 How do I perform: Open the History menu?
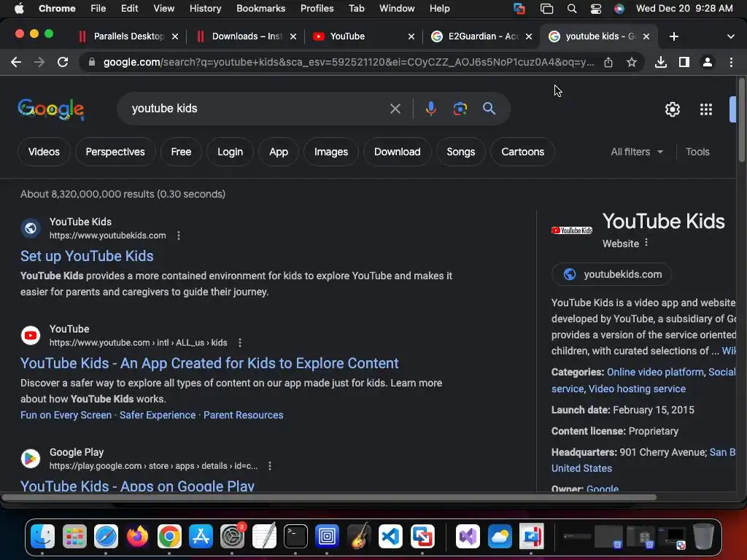tap(205, 9)
